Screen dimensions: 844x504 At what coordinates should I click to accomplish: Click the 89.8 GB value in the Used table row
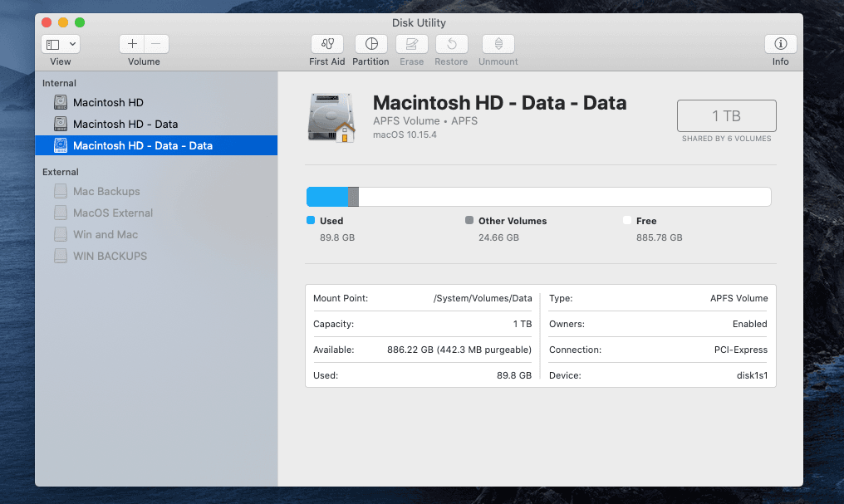(x=514, y=375)
